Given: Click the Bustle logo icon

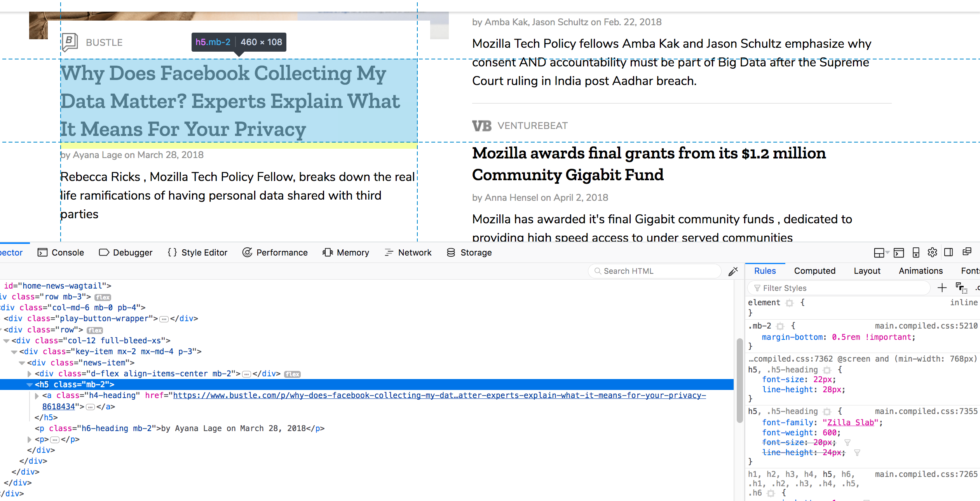Looking at the screenshot, I should [x=70, y=42].
